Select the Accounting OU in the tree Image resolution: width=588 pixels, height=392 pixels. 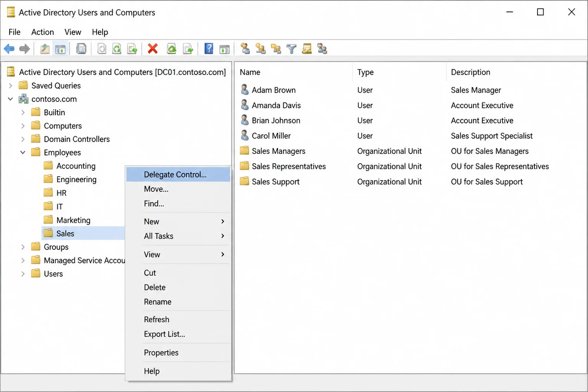[70, 166]
